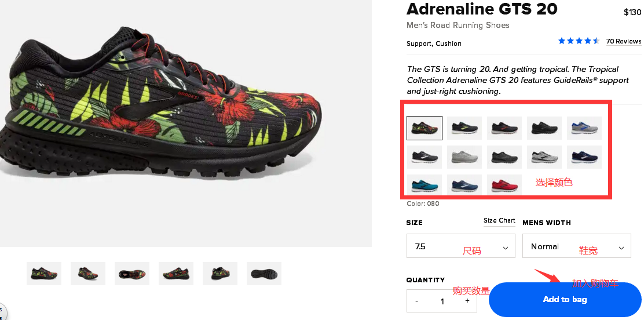View the outsole bottom thumbnail
This screenshot has width=644, height=320.
click(x=264, y=274)
